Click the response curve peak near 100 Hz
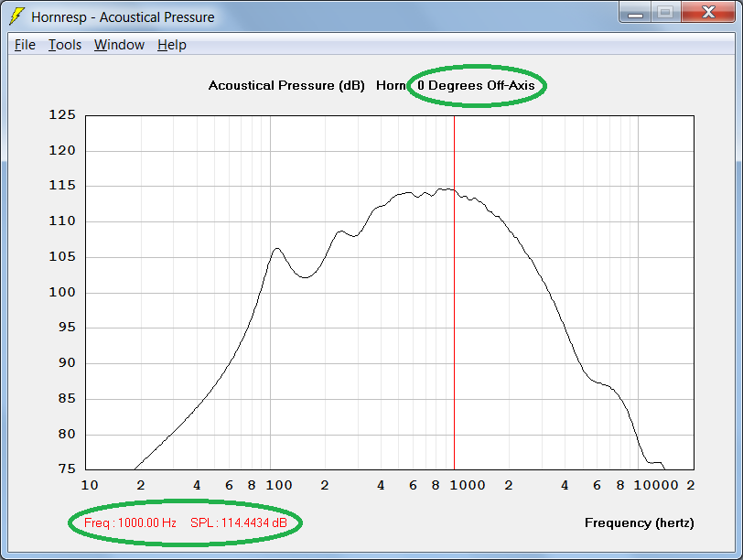This screenshot has width=743, height=560. coord(276,249)
